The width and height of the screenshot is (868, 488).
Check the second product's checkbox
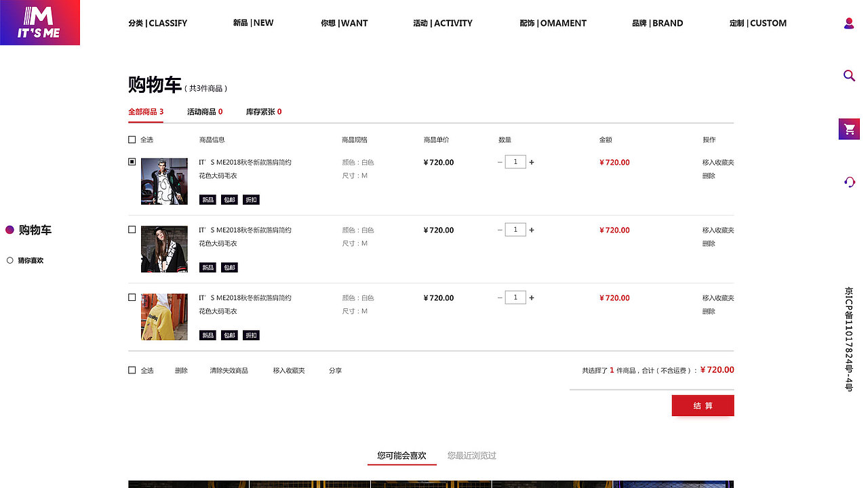[x=132, y=230]
